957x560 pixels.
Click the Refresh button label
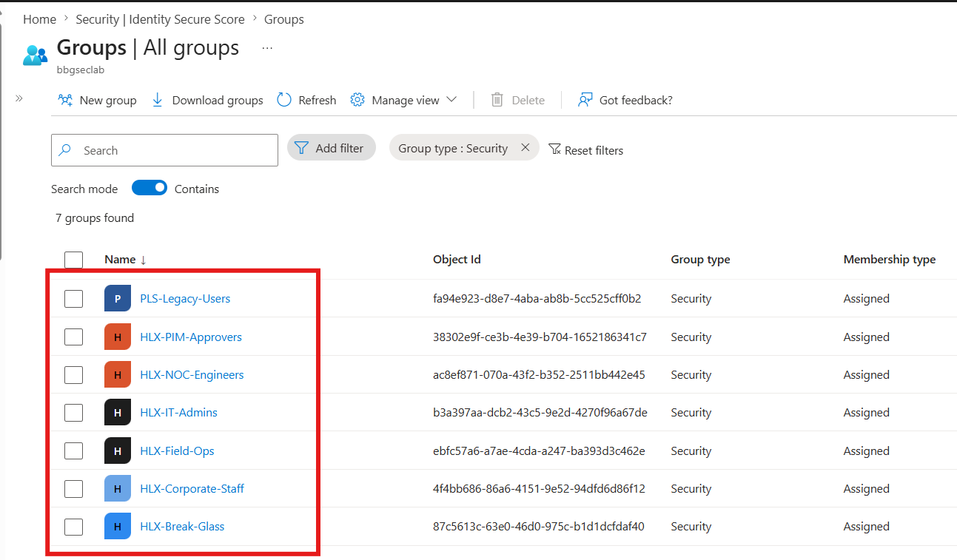pyautogui.click(x=318, y=100)
